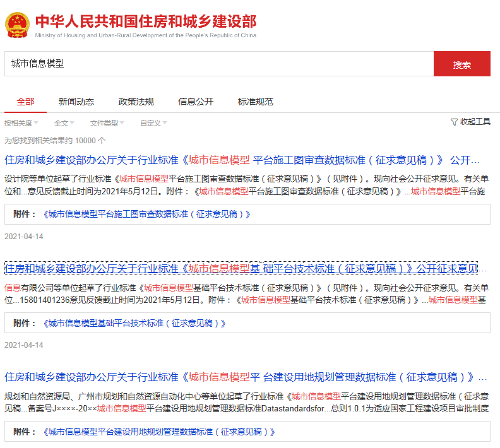Click the ministry name heading 中华人民共和国住房和城乡建设部

click(146, 21)
